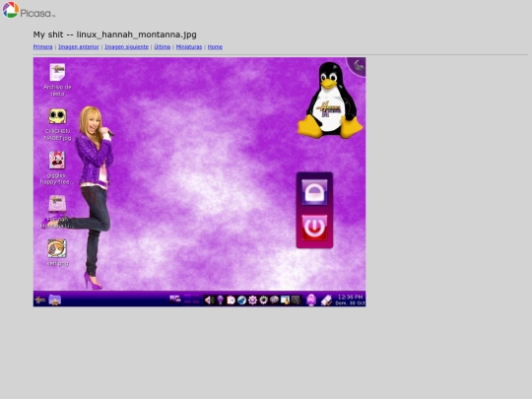Open the Primera link
Image resolution: width=532 pixels, height=399 pixels.
pos(42,47)
